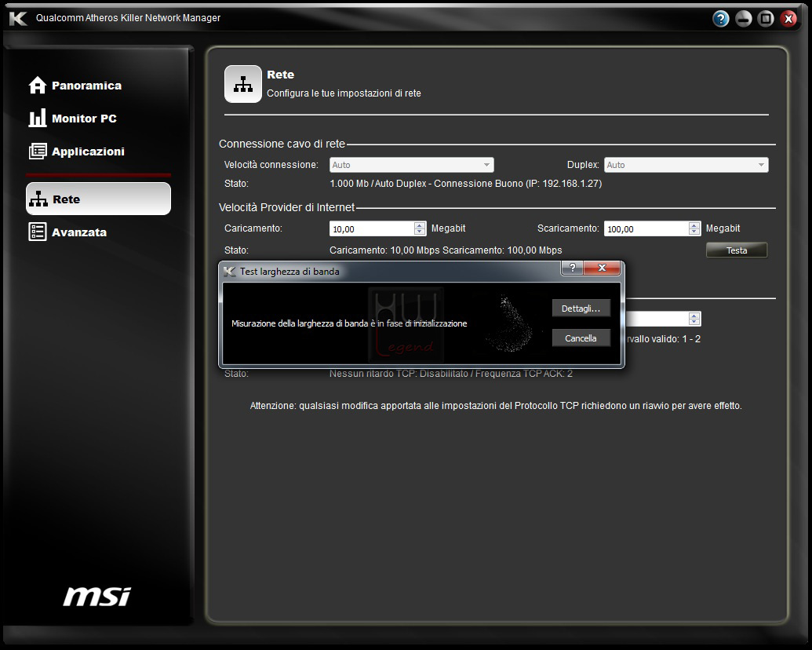Click the status text with IP 192.168.1.27
Screen dimensions: 812x650
coord(465,184)
